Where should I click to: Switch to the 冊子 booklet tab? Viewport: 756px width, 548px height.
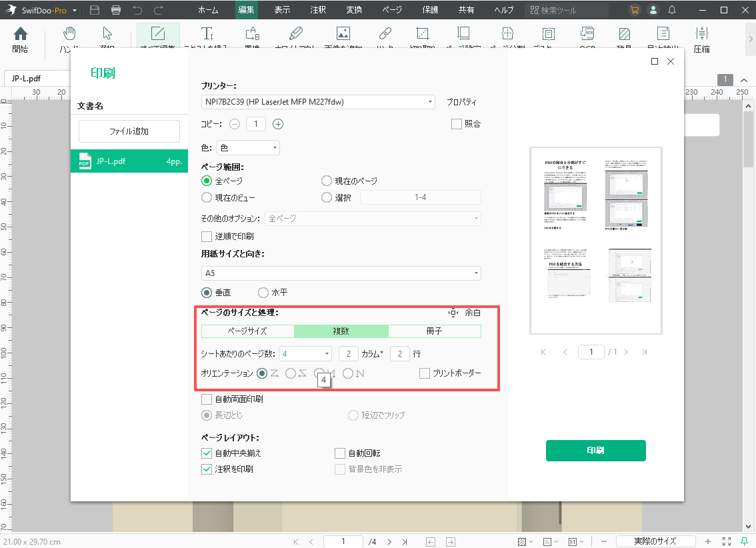433,331
